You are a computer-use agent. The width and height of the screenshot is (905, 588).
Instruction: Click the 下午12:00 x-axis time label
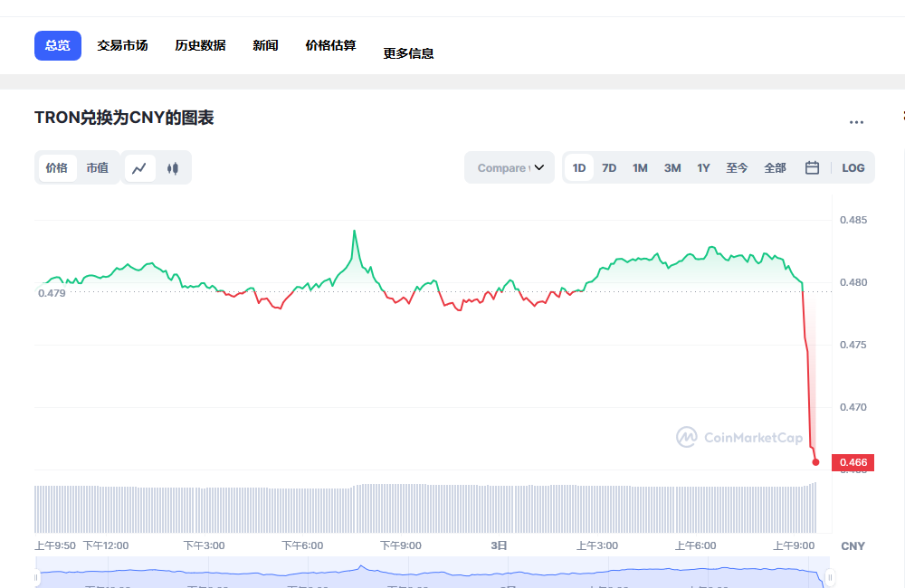(106, 545)
